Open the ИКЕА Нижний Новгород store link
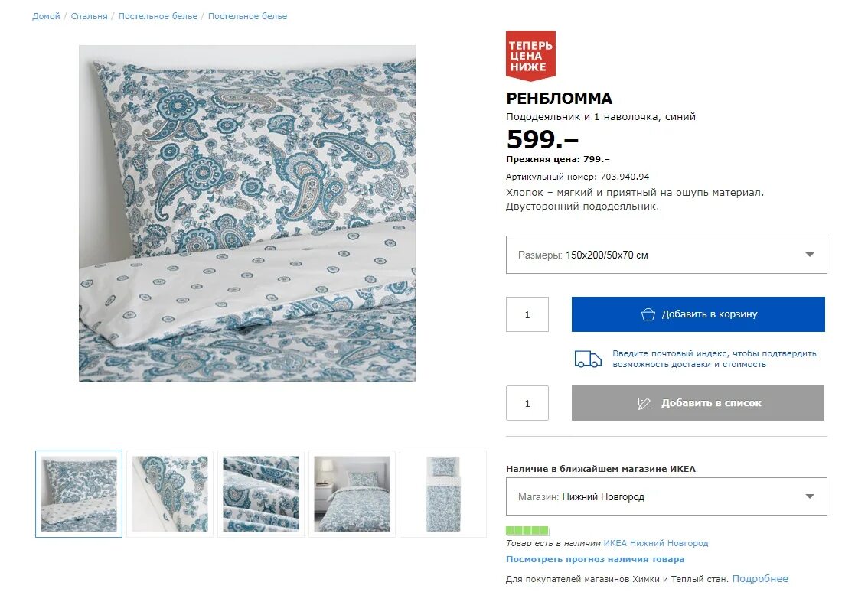 click(x=655, y=543)
